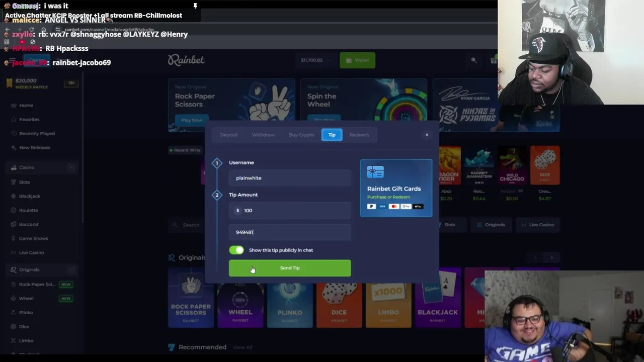Select the Tip tab
644x362 pixels.
[332, 135]
